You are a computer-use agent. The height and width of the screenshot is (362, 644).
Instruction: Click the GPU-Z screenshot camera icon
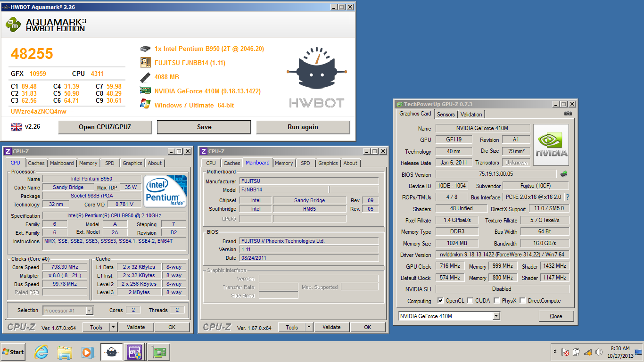pos(568,114)
